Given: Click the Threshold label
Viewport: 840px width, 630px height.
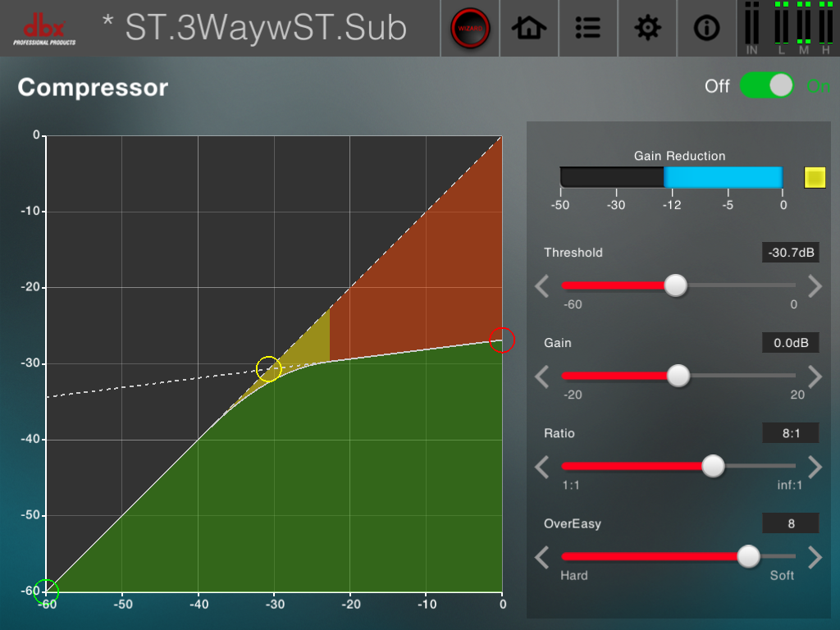Looking at the screenshot, I should (x=573, y=253).
